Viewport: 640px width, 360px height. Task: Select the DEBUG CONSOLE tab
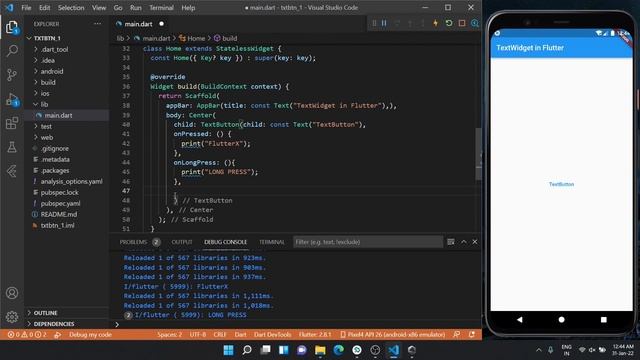point(225,242)
